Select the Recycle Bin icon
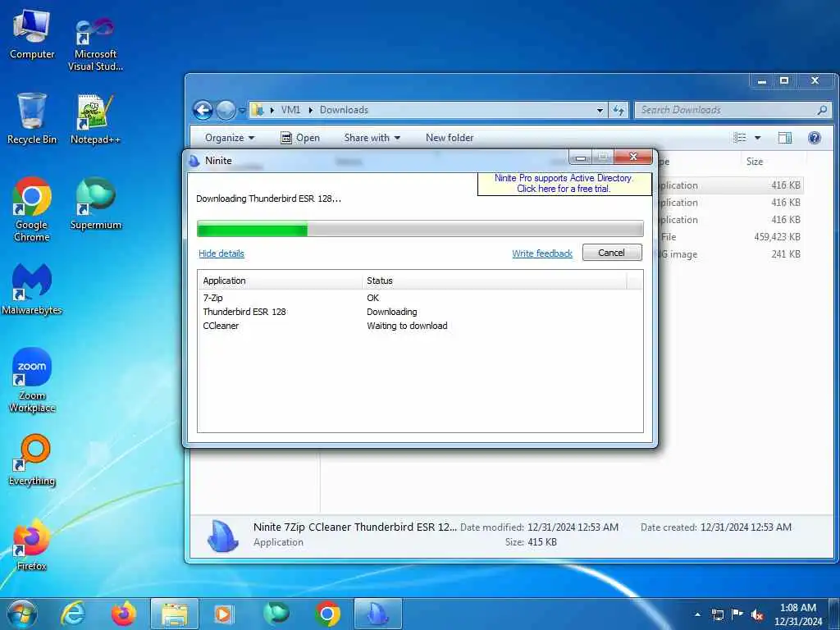 [32, 118]
